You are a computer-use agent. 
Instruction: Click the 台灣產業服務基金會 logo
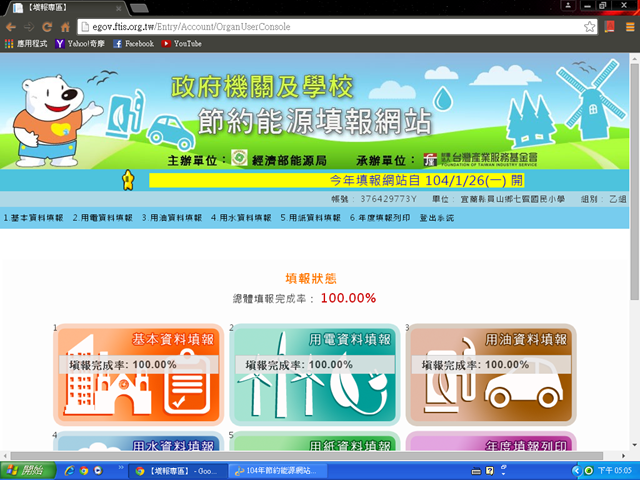point(480,159)
